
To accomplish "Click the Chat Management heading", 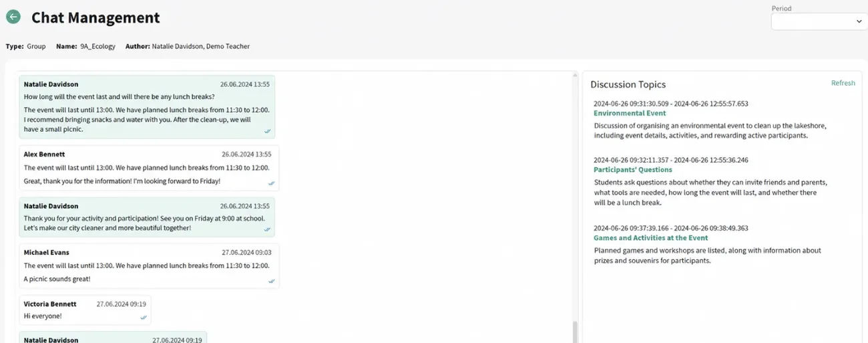I will 95,18.
